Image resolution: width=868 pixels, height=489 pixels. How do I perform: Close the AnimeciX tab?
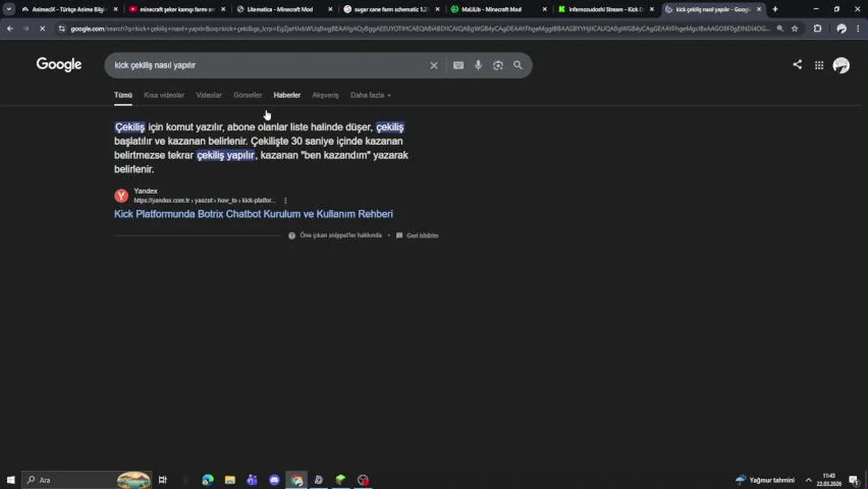(x=115, y=10)
